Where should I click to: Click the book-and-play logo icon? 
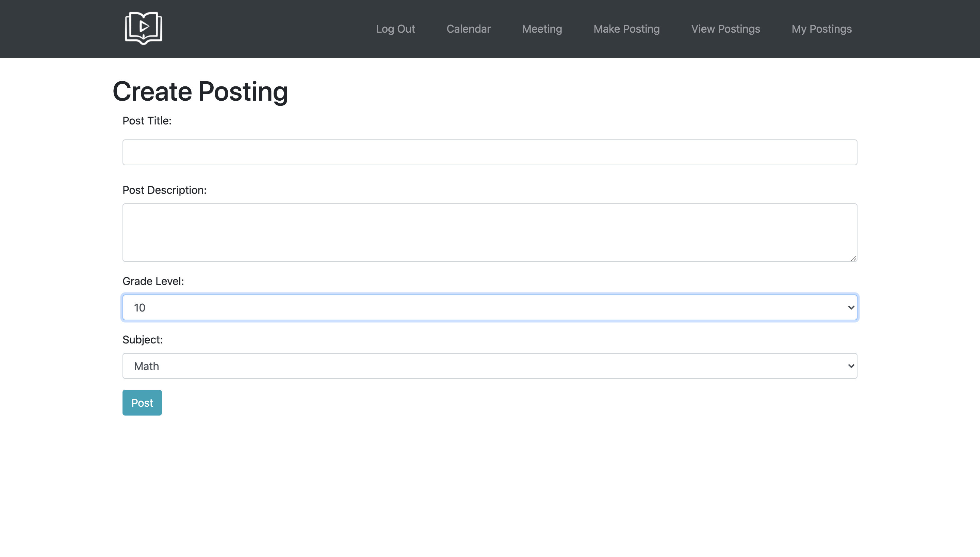click(144, 28)
